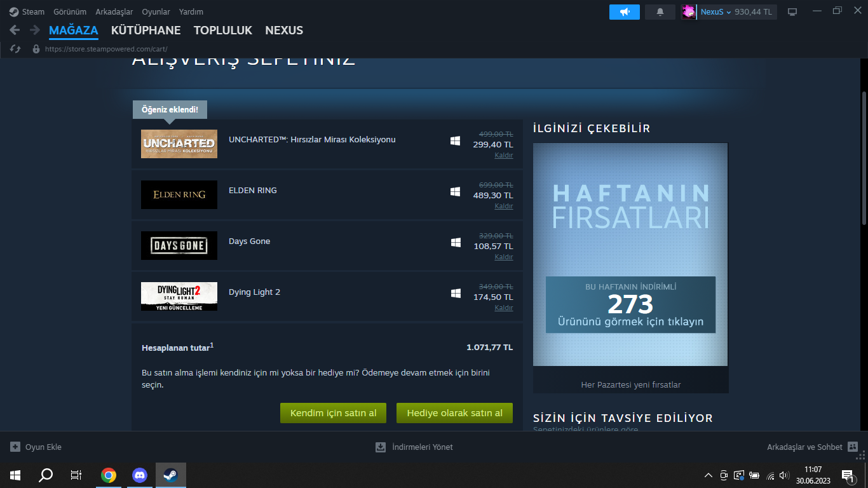Open the Yardım menu
This screenshot has width=868, height=488.
point(191,11)
